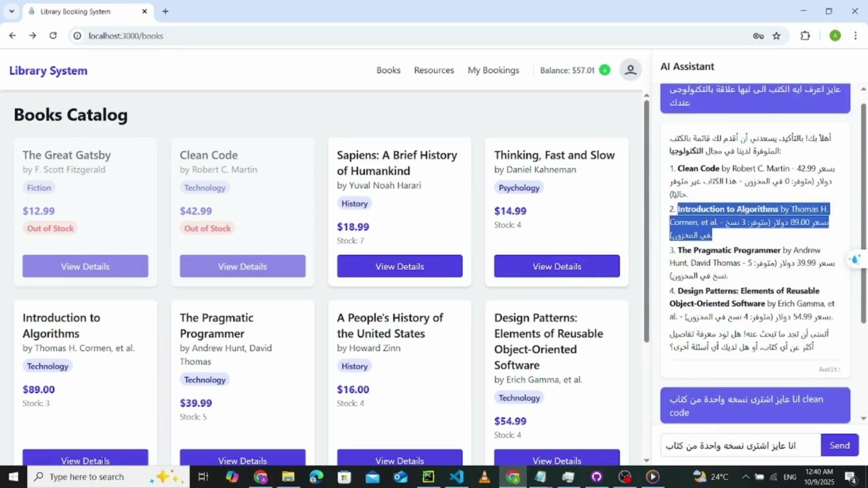Close the Library Booking System tab
Viewport: 868px width, 488px height.
(144, 12)
